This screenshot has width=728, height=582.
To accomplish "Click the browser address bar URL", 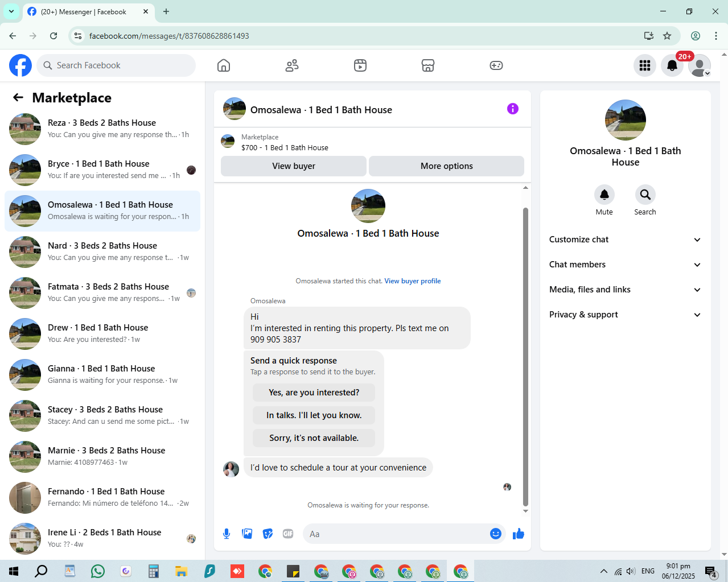I will pyautogui.click(x=169, y=36).
